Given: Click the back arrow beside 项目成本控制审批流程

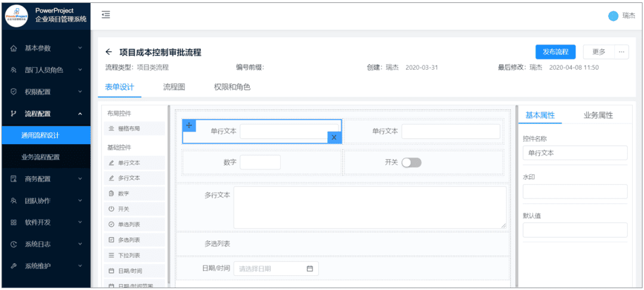Looking at the screenshot, I should coord(109,52).
